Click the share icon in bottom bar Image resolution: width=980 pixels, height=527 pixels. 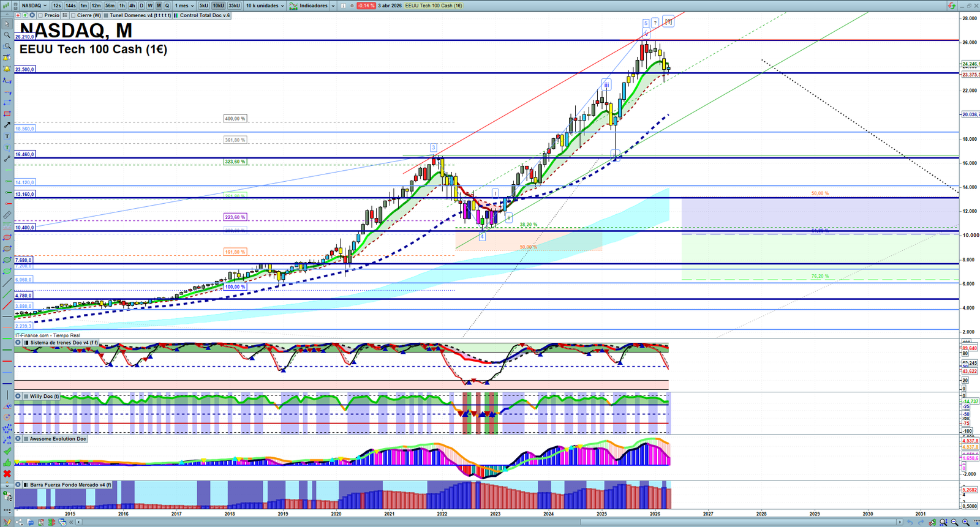[x=20, y=522]
